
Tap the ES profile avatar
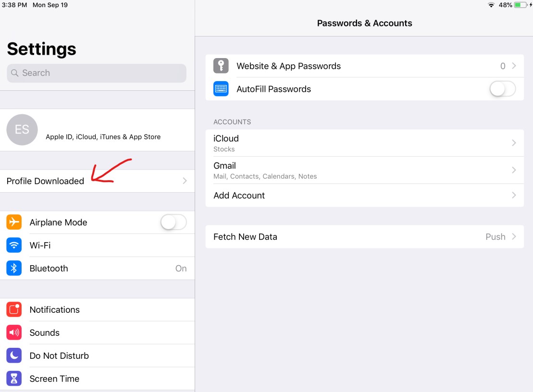22,130
